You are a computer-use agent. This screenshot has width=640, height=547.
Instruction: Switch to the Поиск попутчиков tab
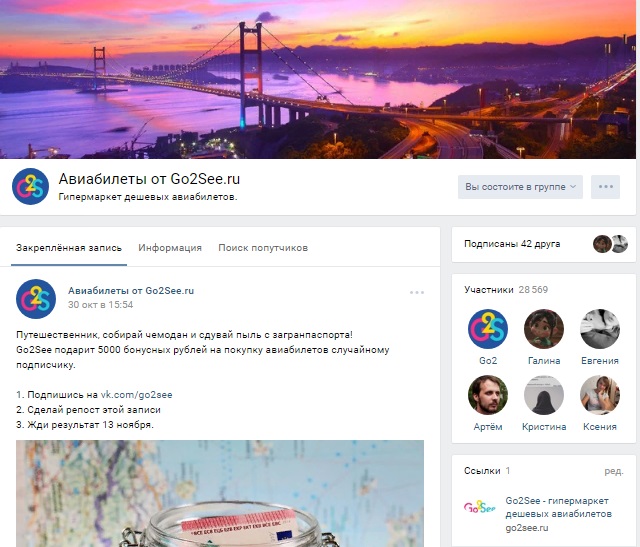pyautogui.click(x=263, y=248)
